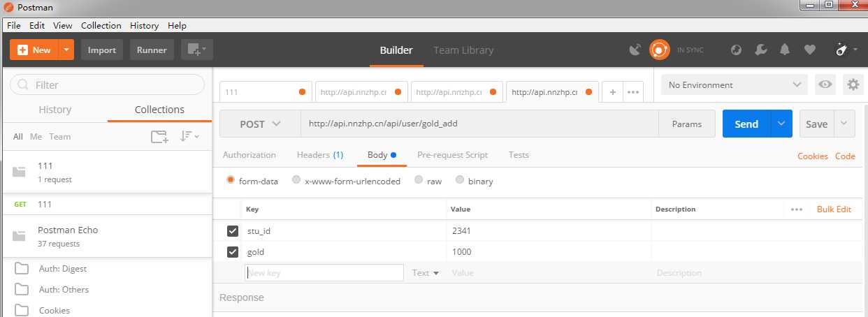Viewport: 868px width, 317px height.
Task: Open the tab options ellipsis menu
Action: click(x=633, y=92)
